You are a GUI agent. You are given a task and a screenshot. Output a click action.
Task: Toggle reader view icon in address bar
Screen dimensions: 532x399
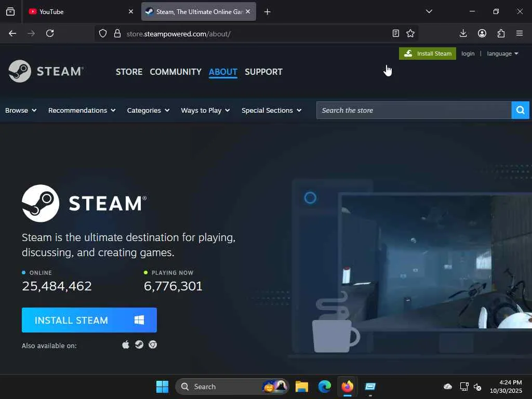pos(395,33)
